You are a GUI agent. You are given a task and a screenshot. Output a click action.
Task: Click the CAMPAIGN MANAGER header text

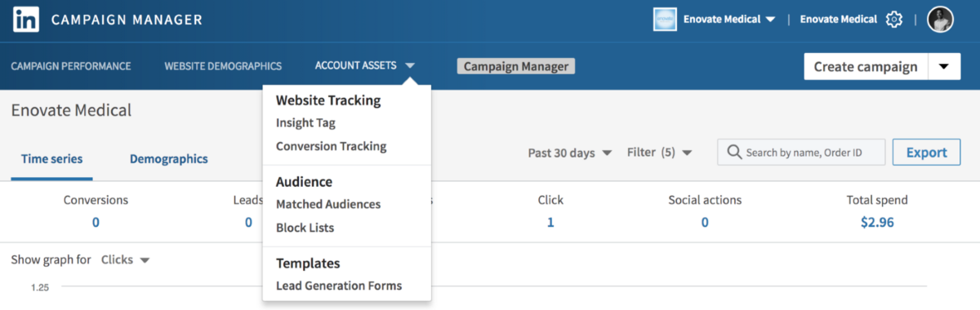(x=127, y=20)
